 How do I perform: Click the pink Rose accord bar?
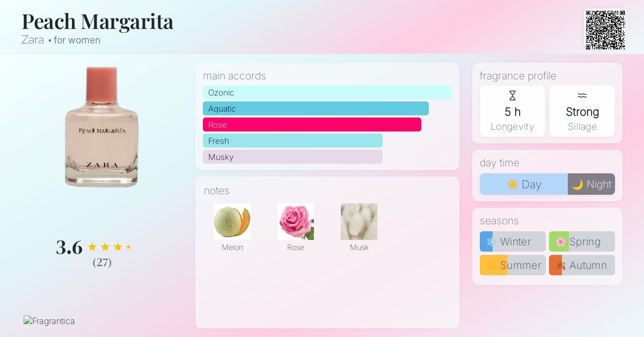tap(312, 124)
